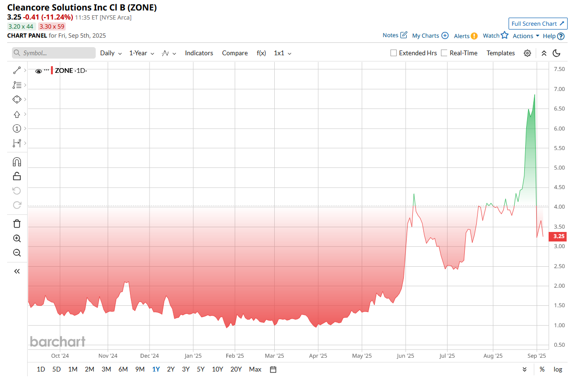The height and width of the screenshot is (392, 580).
Task: Select the 10Y range
Action: (x=217, y=369)
